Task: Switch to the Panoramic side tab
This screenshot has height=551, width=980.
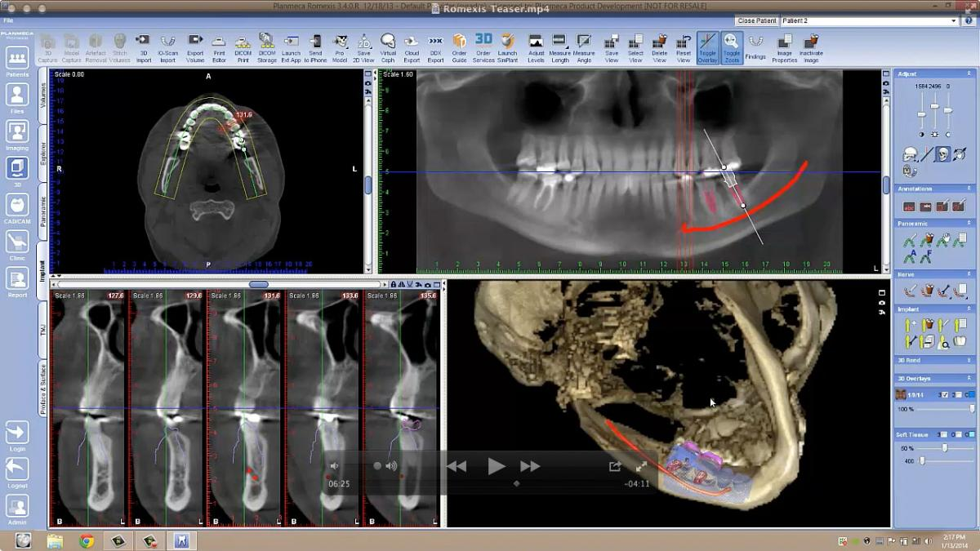Action: (x=44, y=211)
